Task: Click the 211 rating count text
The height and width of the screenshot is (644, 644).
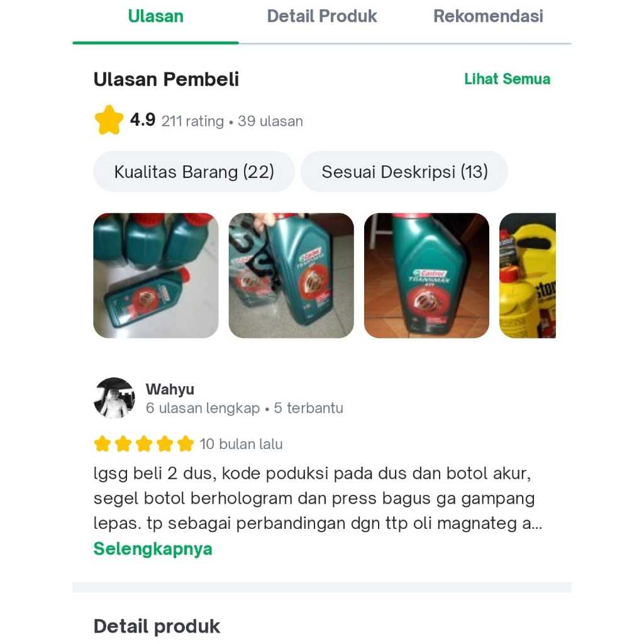Action: 192,121
